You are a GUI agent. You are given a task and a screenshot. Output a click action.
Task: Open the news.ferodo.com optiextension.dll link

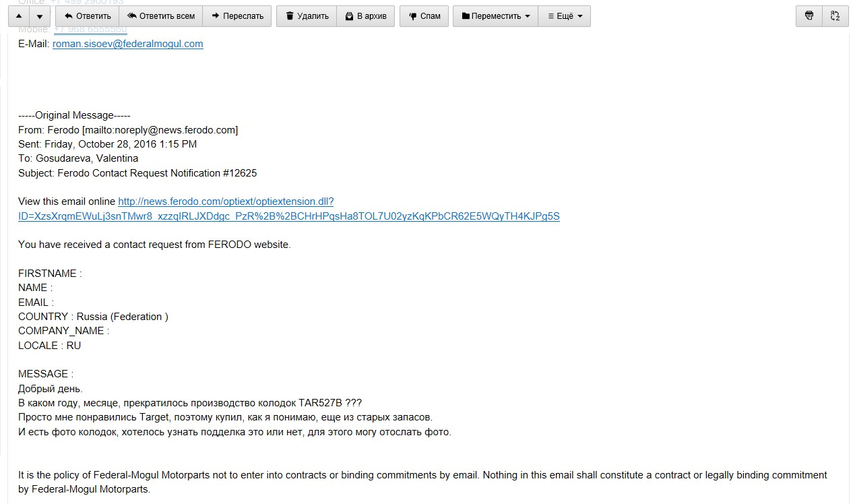pyautogui.click(x=289, y=209)
